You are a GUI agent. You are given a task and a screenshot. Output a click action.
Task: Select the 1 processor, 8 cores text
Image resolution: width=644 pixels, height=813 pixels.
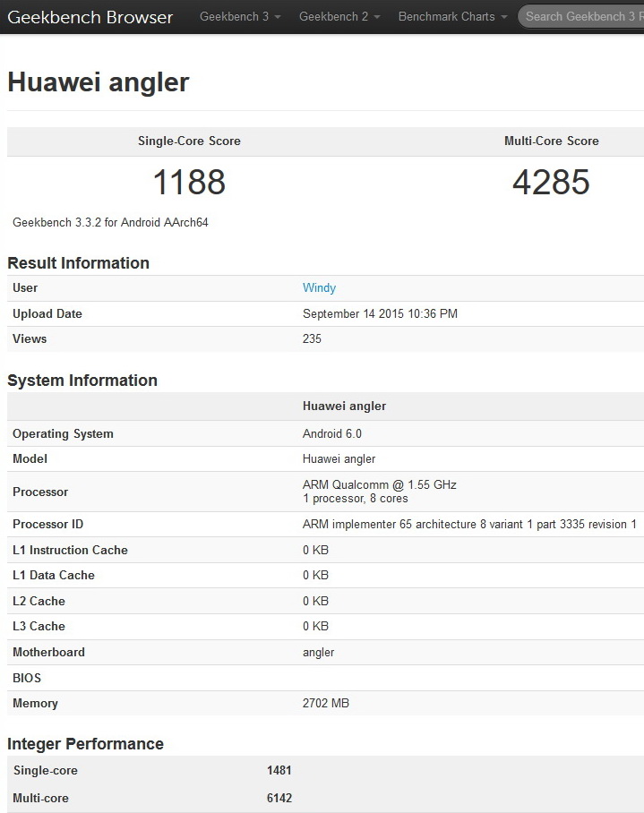[356, 498]
